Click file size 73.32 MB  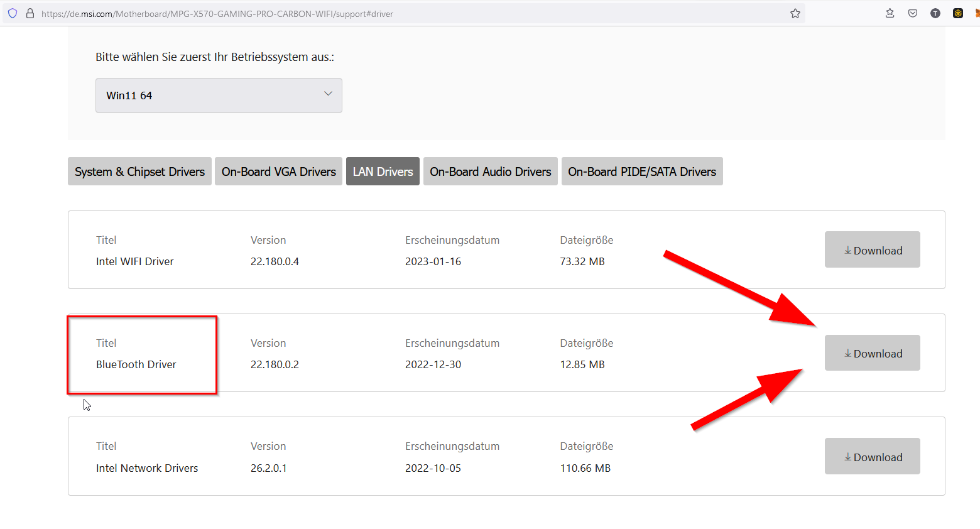pos(582,261)
